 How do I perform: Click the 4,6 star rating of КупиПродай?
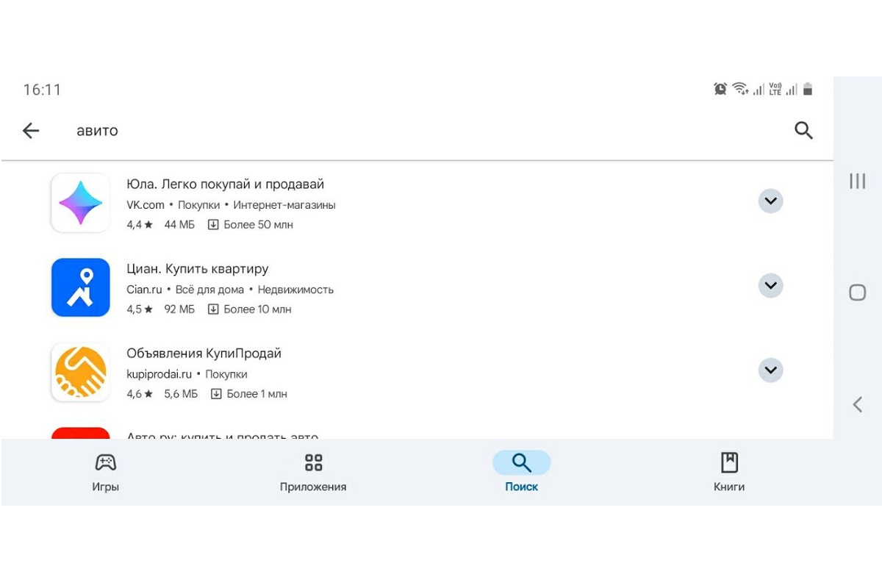[140, 394]
